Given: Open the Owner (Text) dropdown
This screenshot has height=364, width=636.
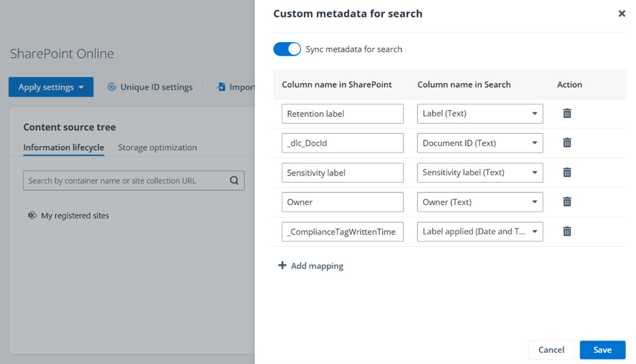Looking at the screenshot, I should click(479, 202).
